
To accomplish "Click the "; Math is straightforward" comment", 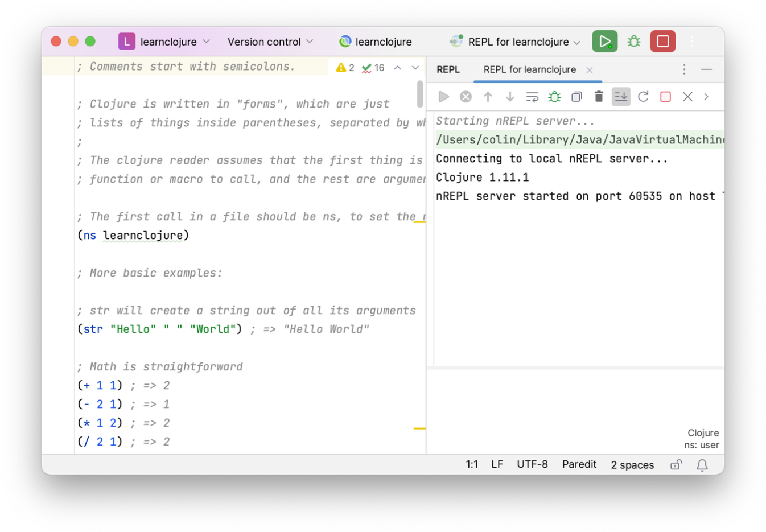I will 160,366.
